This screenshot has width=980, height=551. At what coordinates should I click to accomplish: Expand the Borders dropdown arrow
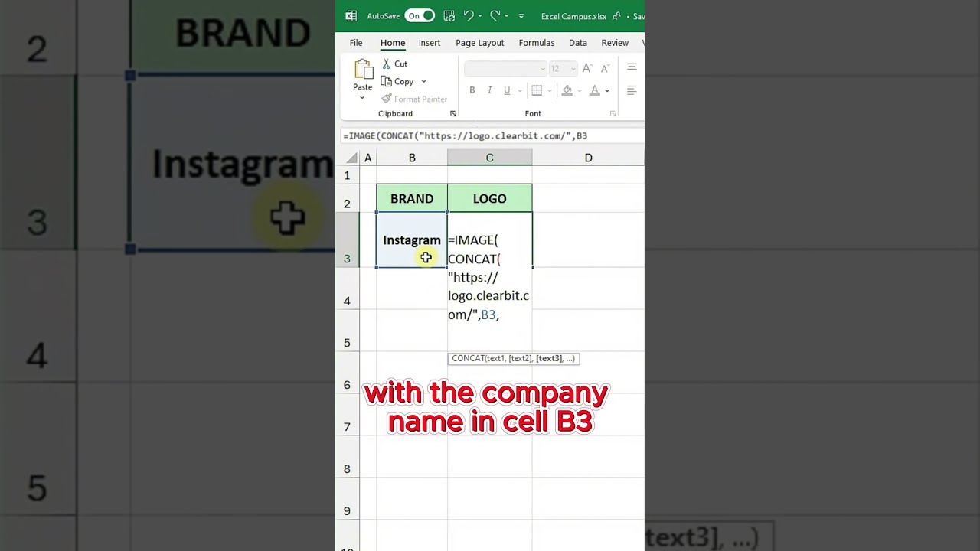coord(549,91)
